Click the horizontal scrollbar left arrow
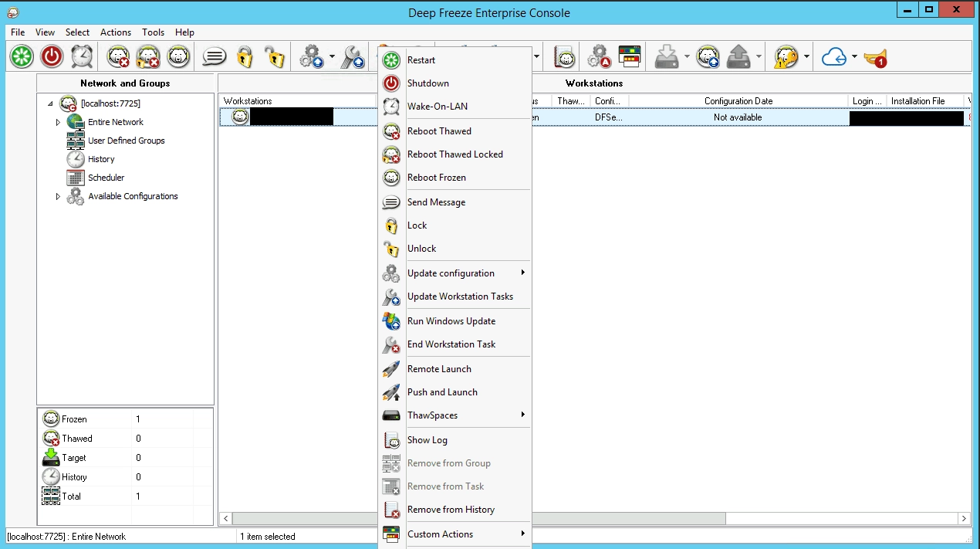 coord(225,518)
